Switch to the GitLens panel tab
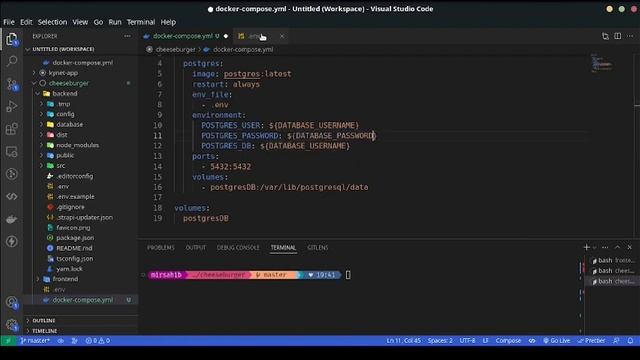The height and width of the screenshot is (360, 640). [x=318, y=247]
